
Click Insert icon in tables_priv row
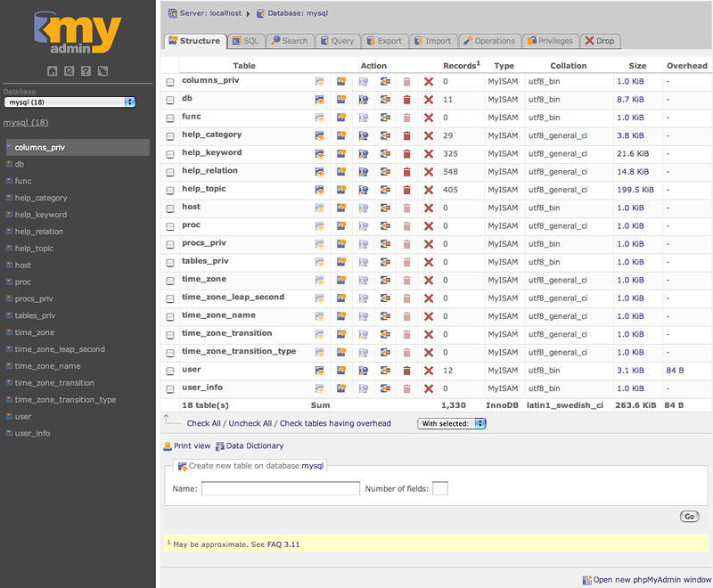385,262
